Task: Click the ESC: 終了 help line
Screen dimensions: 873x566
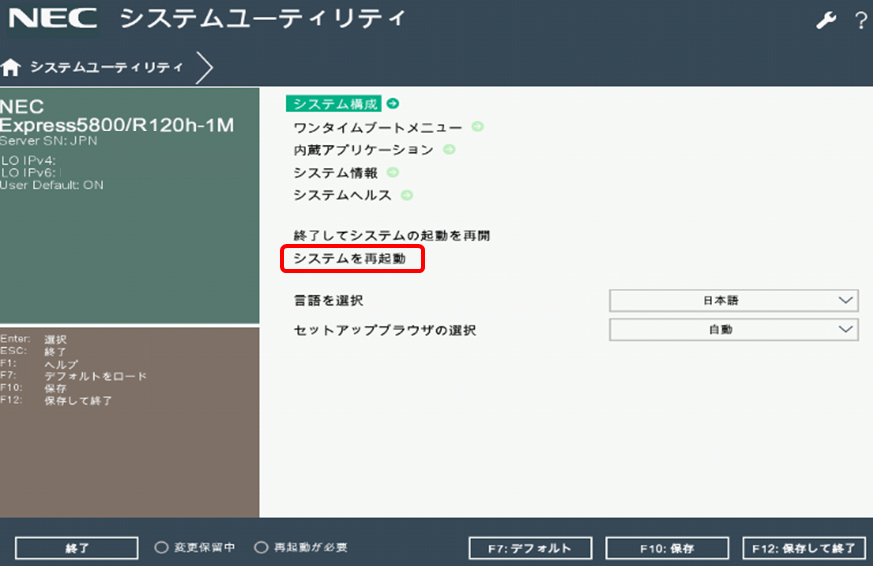Action: (x=33, y=352)
